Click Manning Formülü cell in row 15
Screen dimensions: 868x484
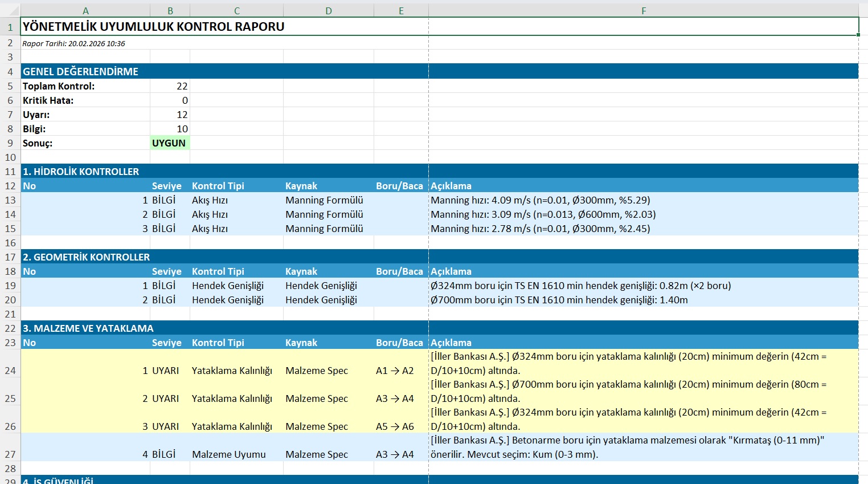329,229
